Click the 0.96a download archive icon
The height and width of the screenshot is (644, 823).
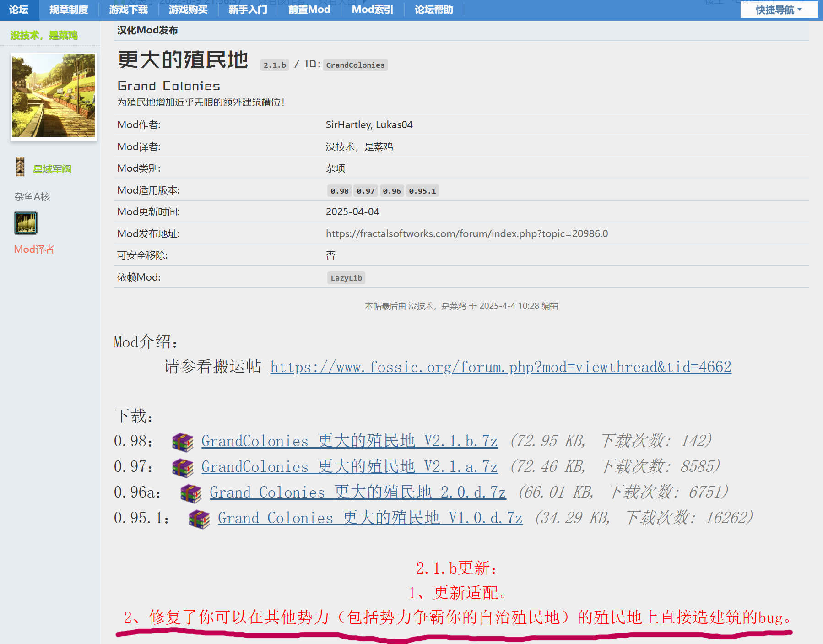pos(191,493)
